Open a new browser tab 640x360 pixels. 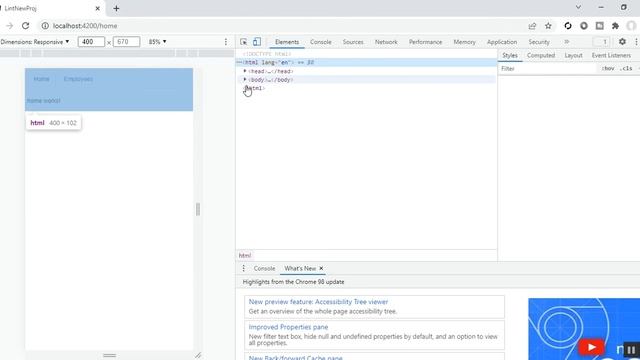coord(116,8)
